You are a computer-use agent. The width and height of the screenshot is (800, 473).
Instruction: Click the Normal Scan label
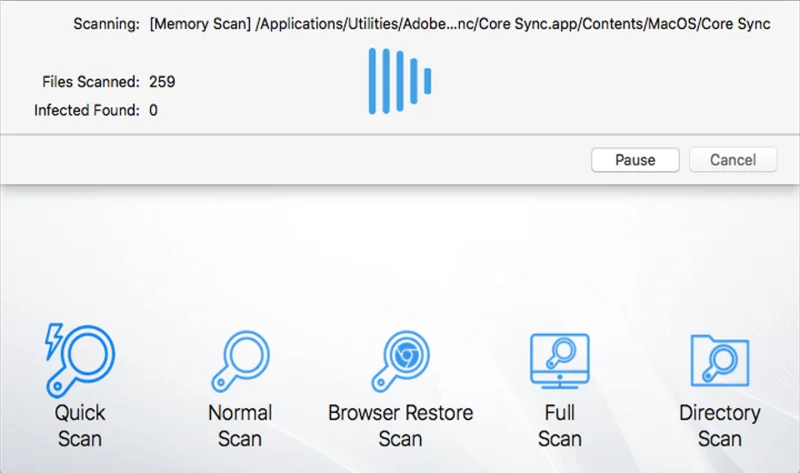pyautogui.click(x=240, y=426)
